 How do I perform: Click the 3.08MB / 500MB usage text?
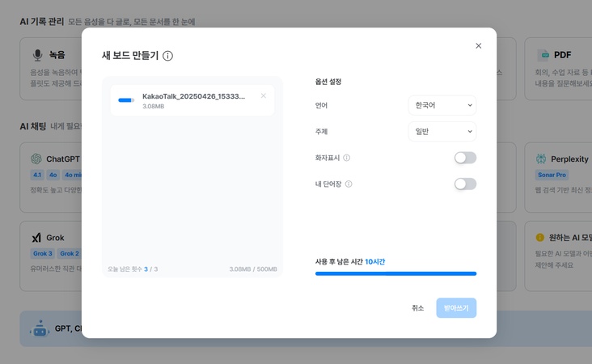pyautogui.click(x=253, y=269)
